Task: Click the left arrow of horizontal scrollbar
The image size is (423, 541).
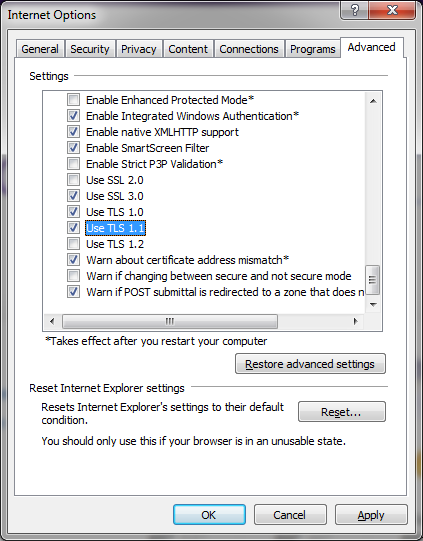Action: click(x=52, y=322)
